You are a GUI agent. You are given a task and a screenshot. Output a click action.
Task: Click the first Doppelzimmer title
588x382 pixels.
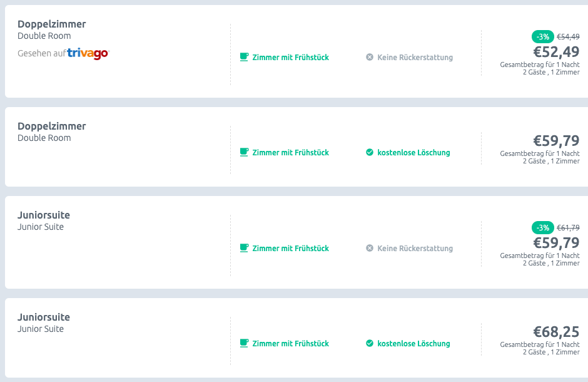tap(52, 24)
